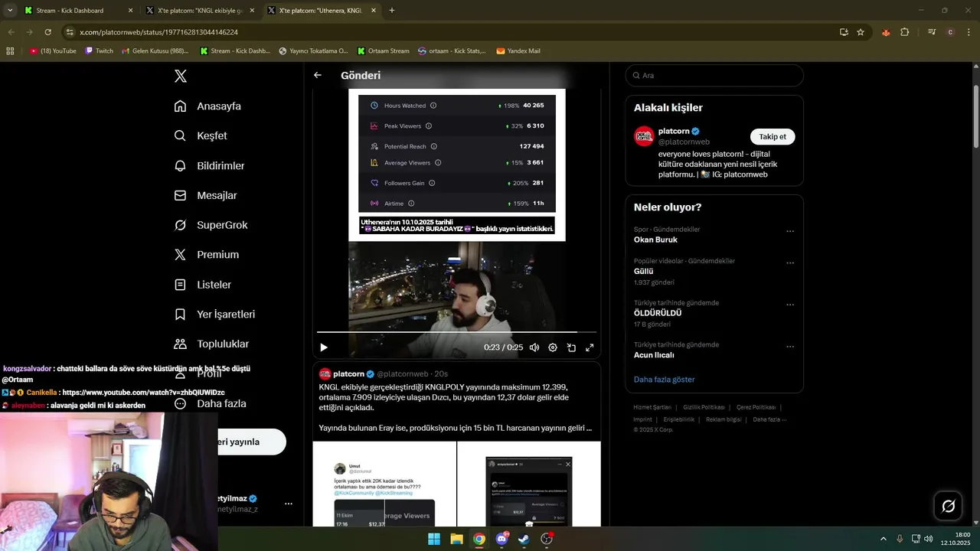Screen dimensions: 980x551
Task: Open options for Okan Buruk trend
Action: (x=790, y=231)
